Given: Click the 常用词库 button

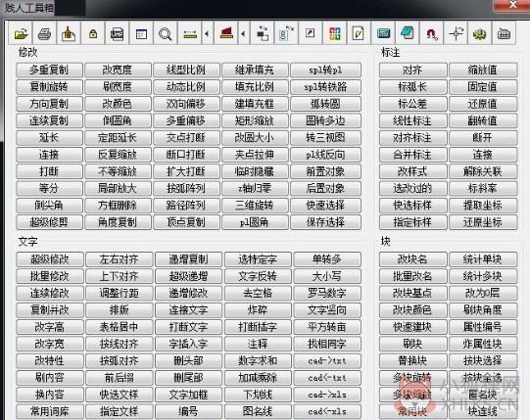Looking at the screenshot, I should 50,411.
